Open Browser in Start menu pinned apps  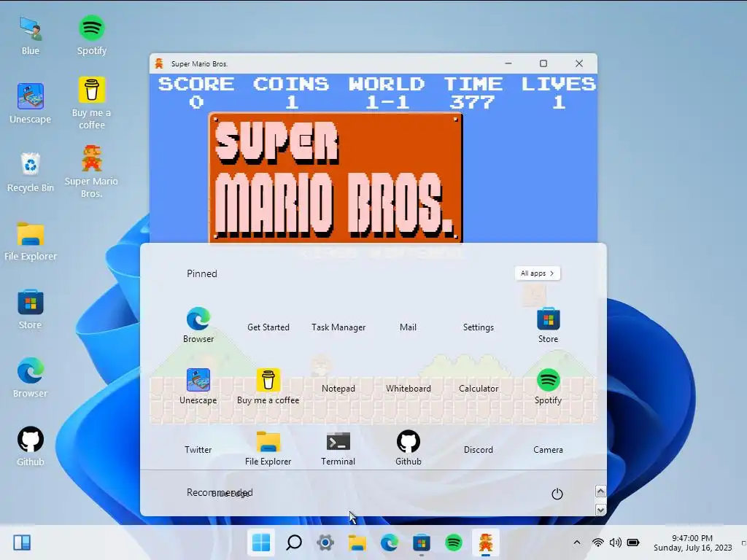pyautogui.click(x=198, y=325)
